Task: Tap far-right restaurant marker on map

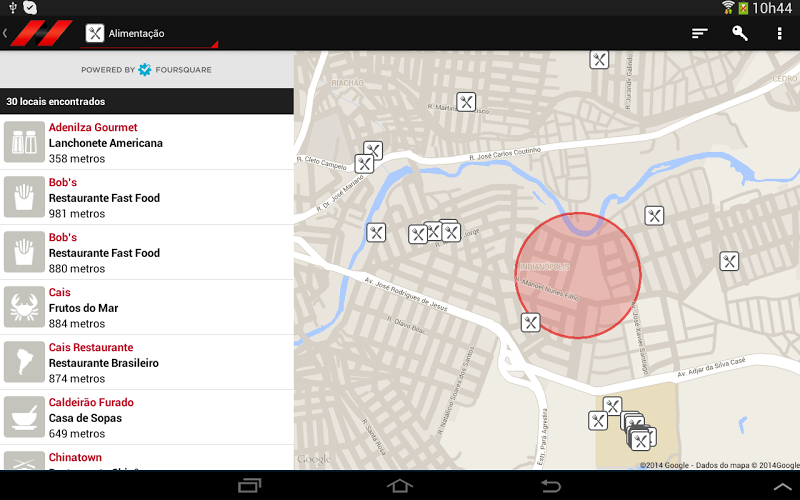Action: (730, 261)
